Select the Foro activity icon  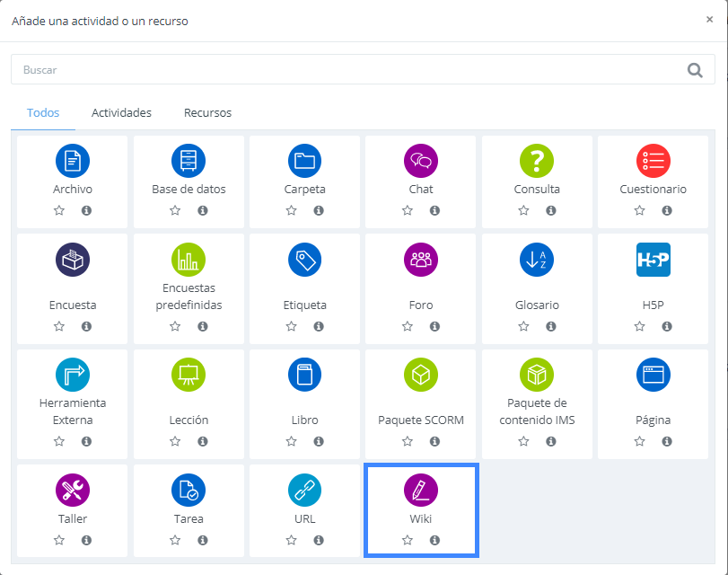[x=421, y=260]
